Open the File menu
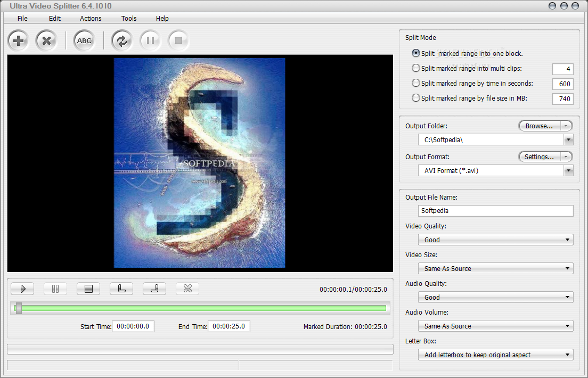Screen dimensions: 588x378 (x=22, y=19)
